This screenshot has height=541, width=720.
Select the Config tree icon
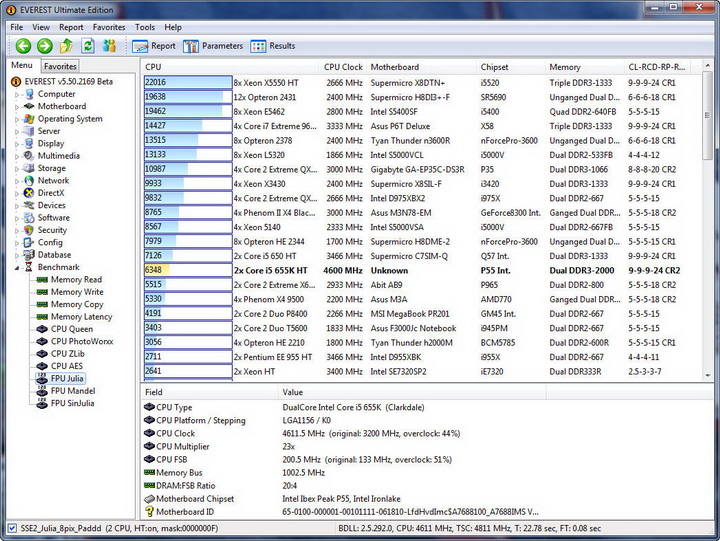pos(29,242)
